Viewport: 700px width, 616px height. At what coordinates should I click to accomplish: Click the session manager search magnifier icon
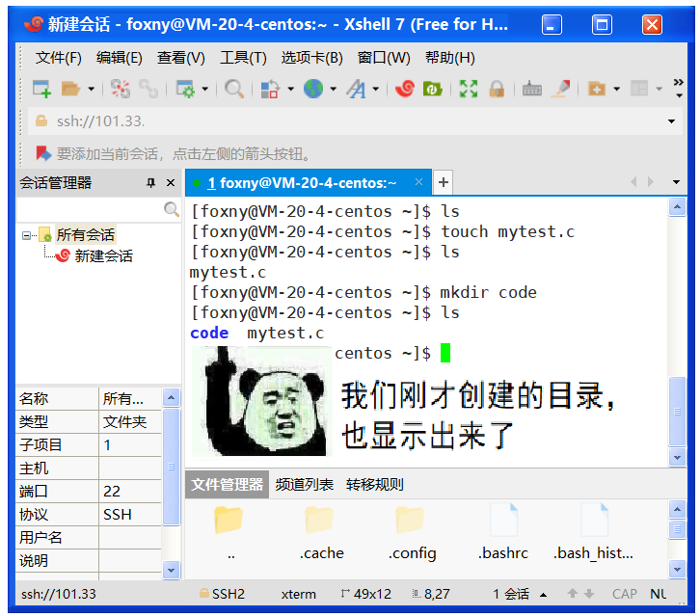172,209
